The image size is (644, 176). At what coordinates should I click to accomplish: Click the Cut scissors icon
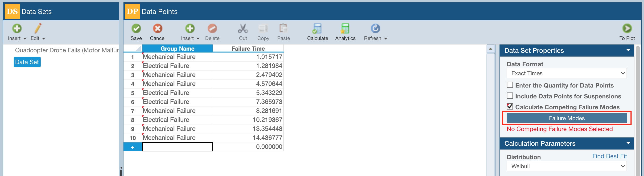[243, 29]
